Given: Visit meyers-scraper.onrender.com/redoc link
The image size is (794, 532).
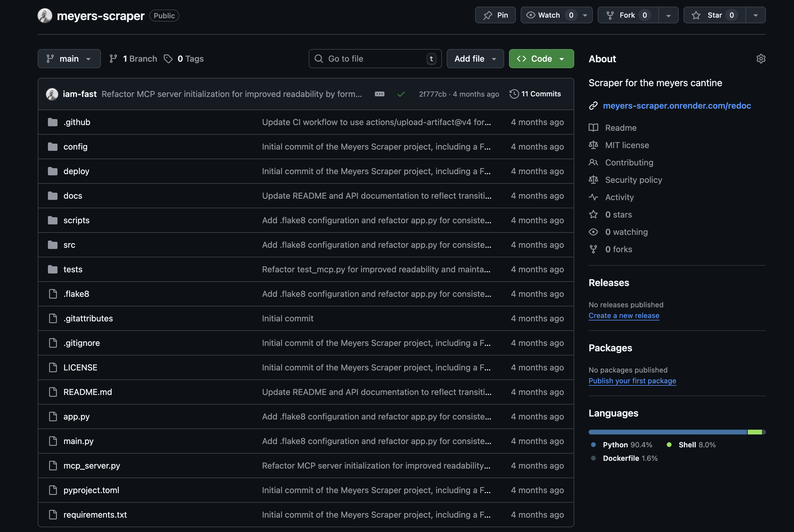Looking at the screenshot, I should pyautogui.click(x=677, y=106).
